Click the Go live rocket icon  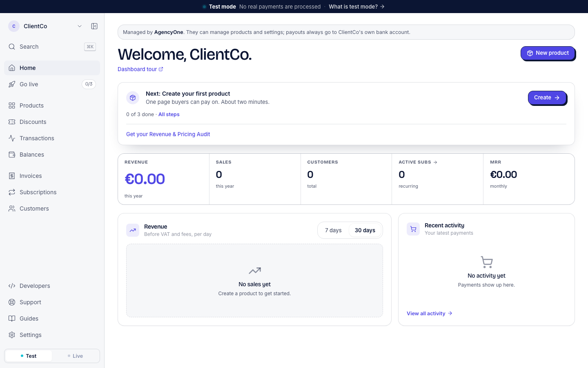(x=12, y=84)
